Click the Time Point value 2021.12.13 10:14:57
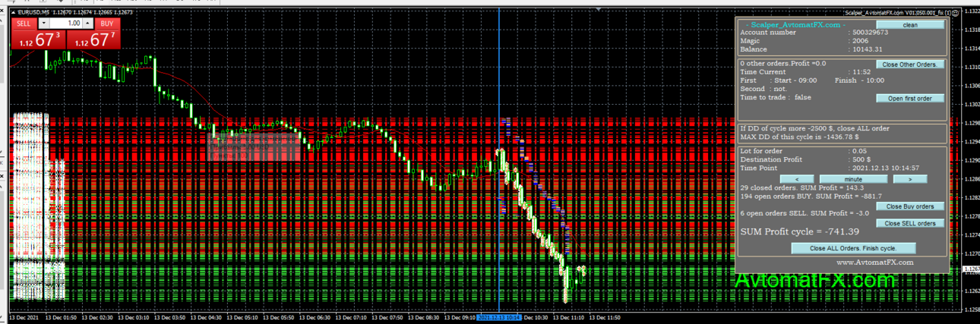Screen dimensions: 980x324 pyautogui.click(x=886, y=168)
